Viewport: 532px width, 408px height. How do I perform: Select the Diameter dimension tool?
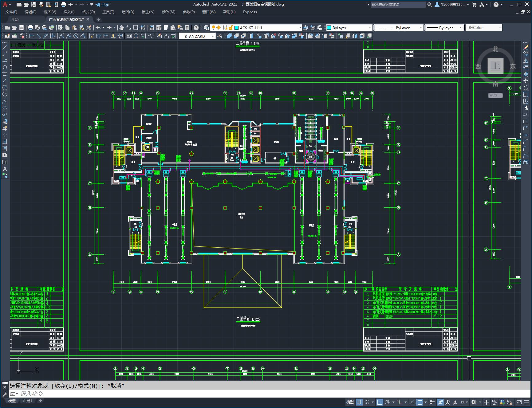coord(76,36)
